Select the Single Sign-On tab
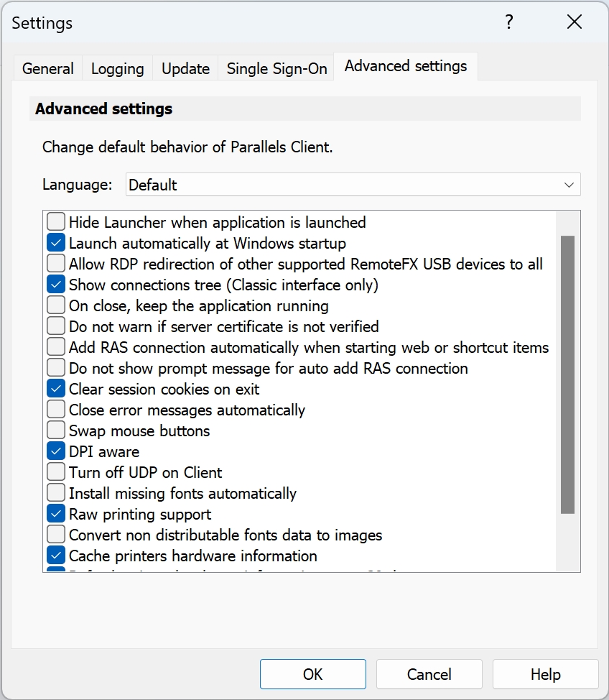 pos(276,69)
